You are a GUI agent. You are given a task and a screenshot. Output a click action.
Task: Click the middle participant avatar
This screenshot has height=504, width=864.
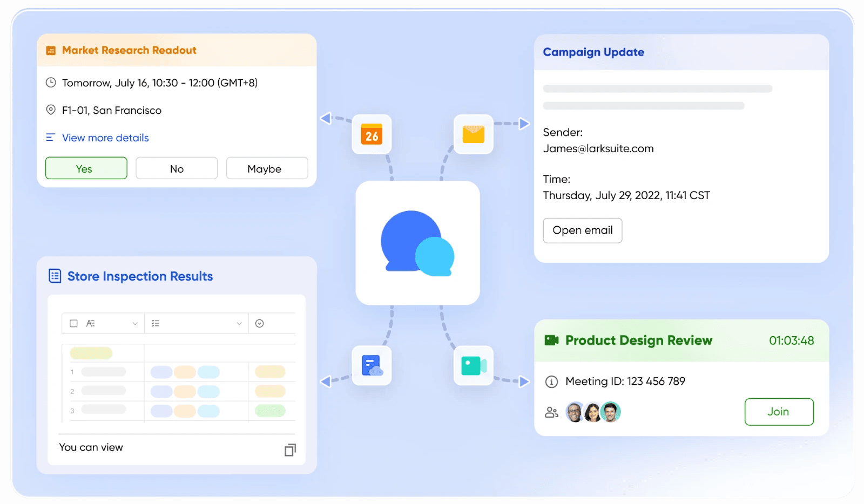point(592,412)
